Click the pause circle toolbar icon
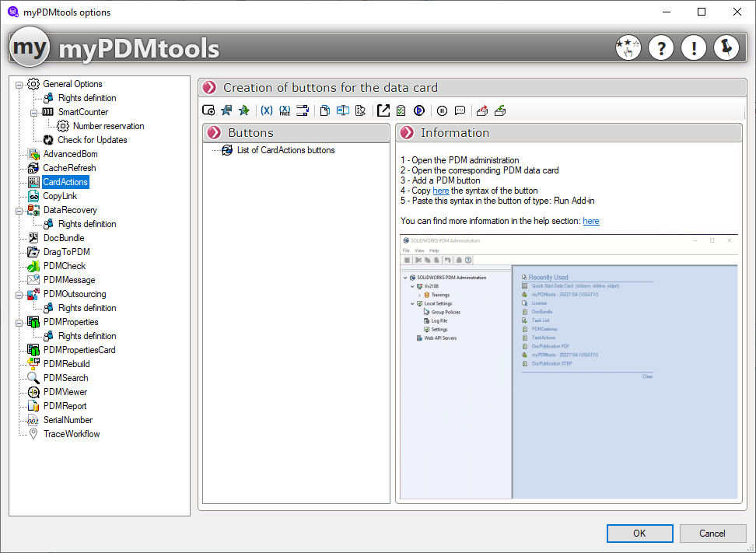Screen dimensions: 756x553 coord(442,110)
